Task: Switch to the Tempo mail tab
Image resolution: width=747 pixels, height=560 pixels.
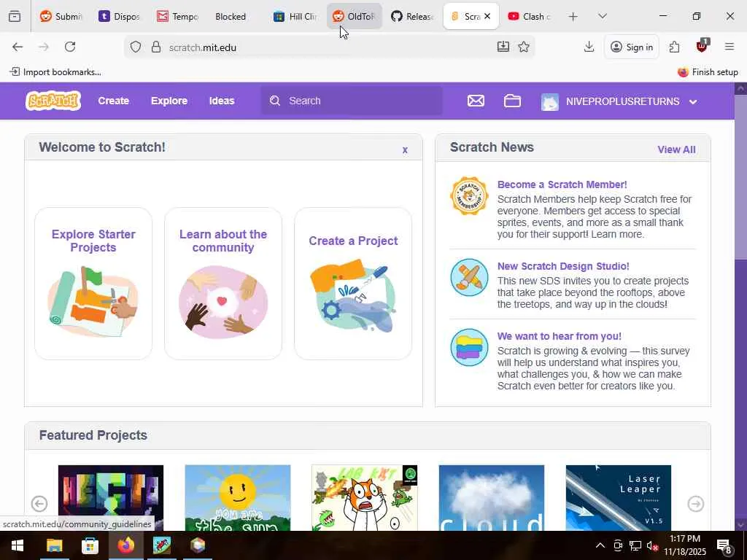Action: click(x=177, y=16)
